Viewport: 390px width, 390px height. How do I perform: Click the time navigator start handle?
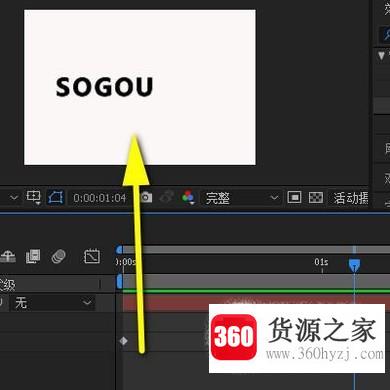point(119,250)
